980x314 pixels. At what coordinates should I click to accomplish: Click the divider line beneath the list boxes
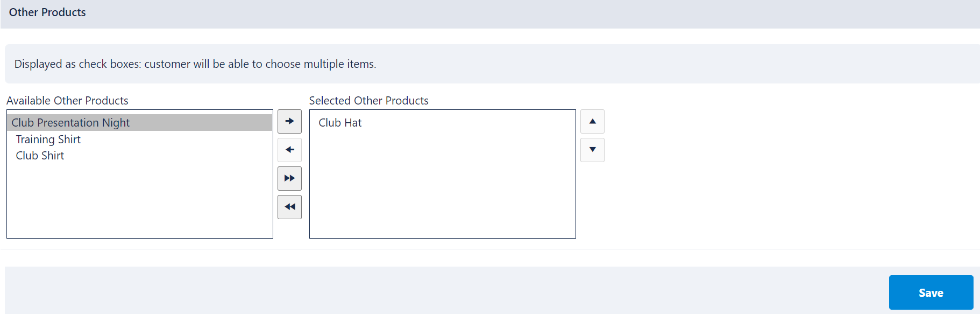[490, 249]
